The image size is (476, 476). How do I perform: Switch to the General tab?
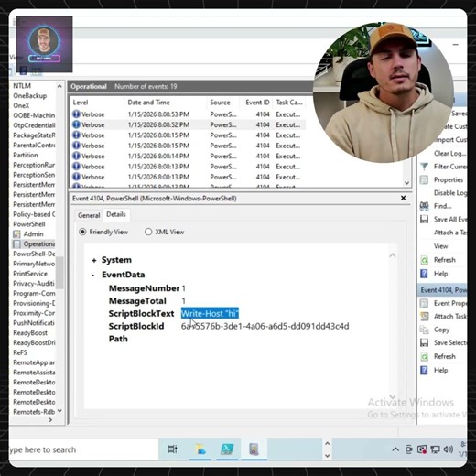click(89, 215)
